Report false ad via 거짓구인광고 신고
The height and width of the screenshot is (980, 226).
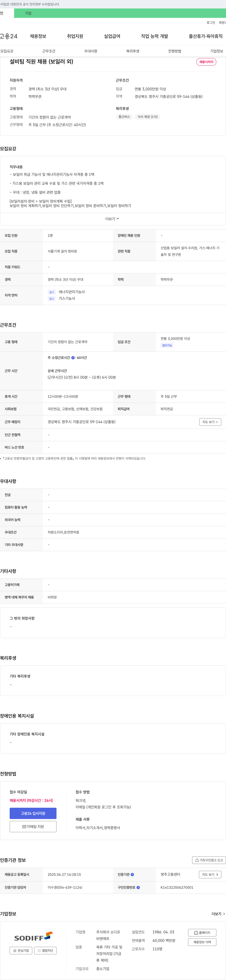coord(209,860)
